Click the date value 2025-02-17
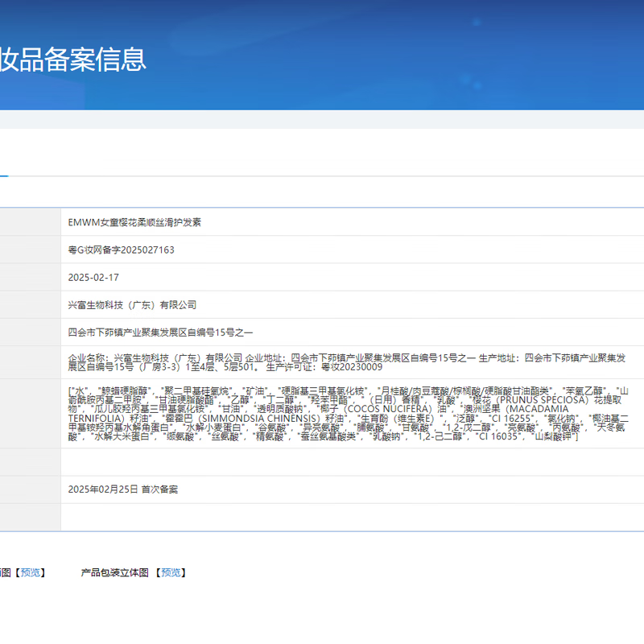Image resolution: width=644 pixels, height=644 pixels. [93, 277]
